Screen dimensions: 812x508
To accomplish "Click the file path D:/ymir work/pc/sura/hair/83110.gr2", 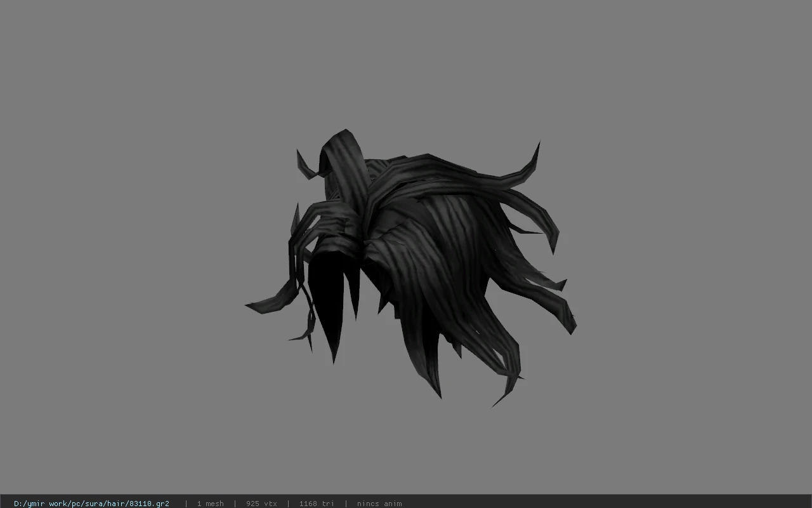I will (x=91, y=504).
